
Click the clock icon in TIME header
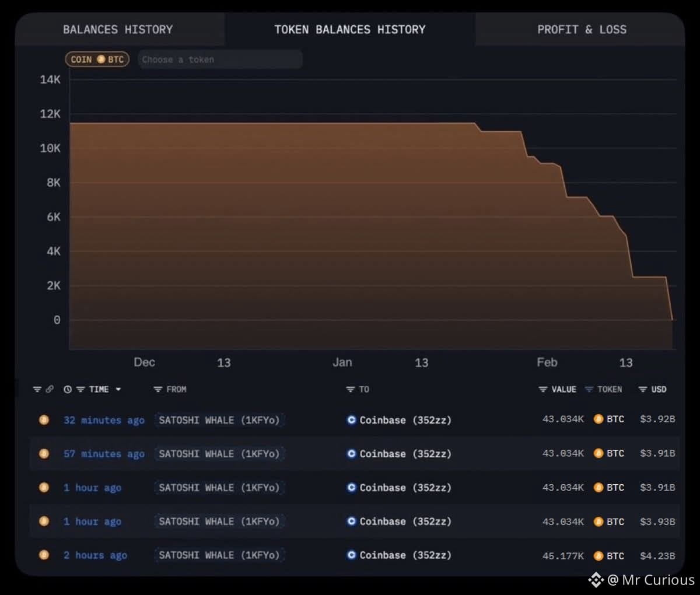[68, 389]
